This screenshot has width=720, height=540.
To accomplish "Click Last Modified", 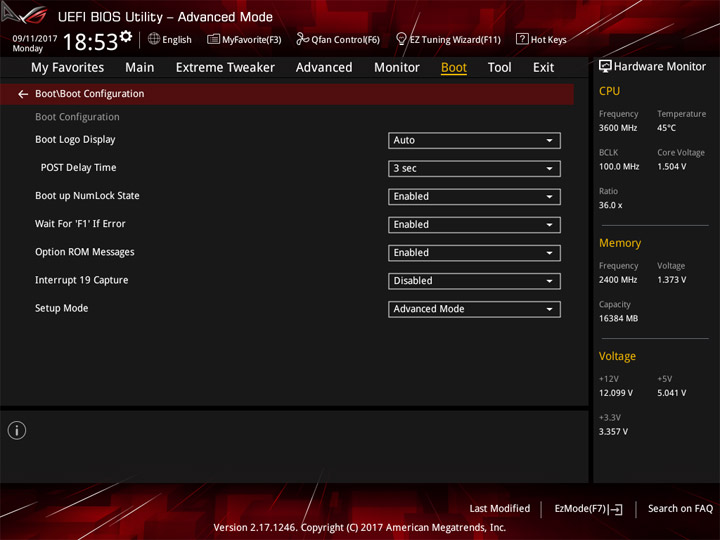I will point(499,509).
